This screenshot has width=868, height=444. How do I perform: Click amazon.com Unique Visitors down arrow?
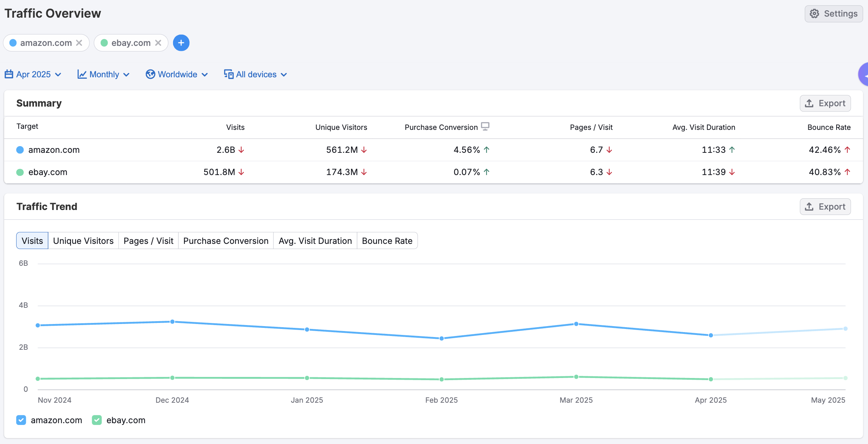(x=364, y=150)
